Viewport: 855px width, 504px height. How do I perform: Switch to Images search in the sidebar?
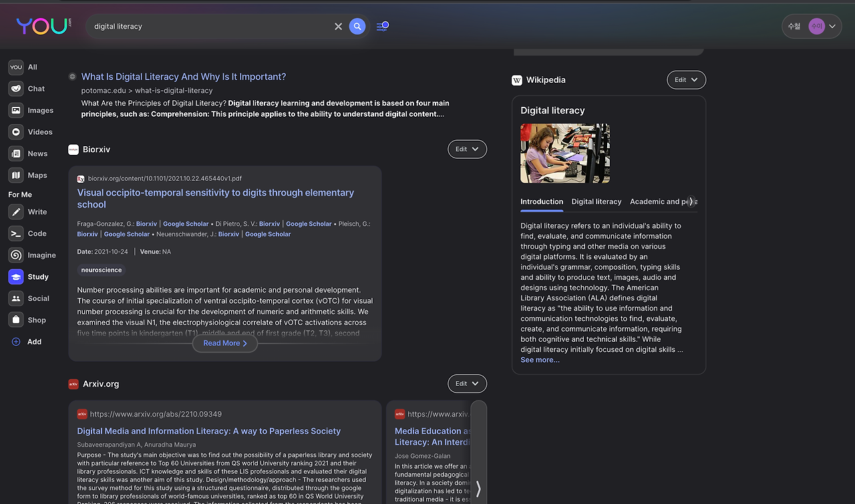pos(31,110)
